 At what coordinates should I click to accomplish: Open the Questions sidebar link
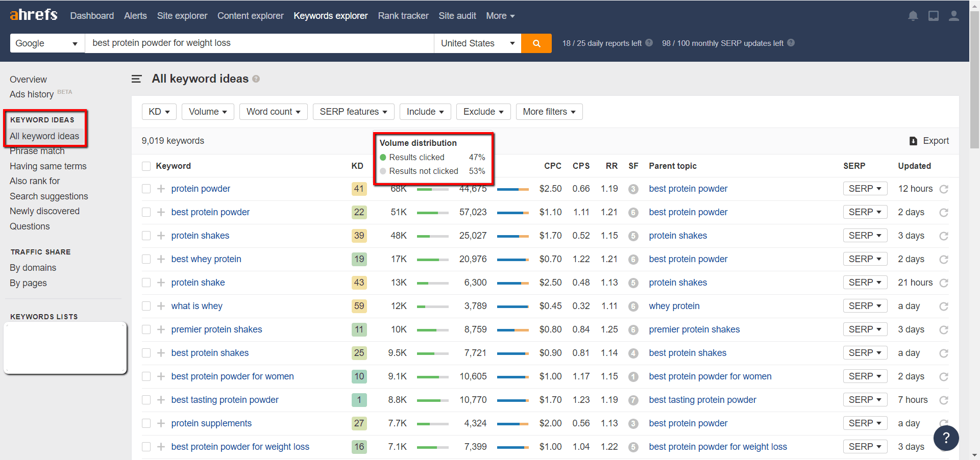(30, 226)
